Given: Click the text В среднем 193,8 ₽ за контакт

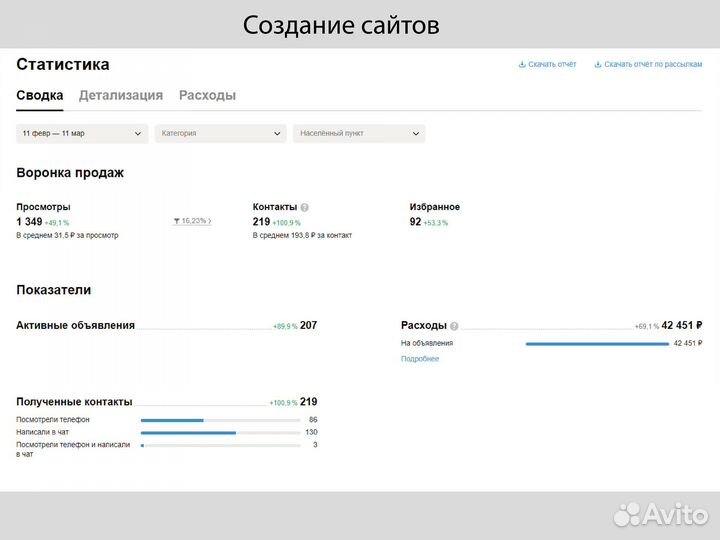Looking at the screenshot, I should click(x=302, y=235).
